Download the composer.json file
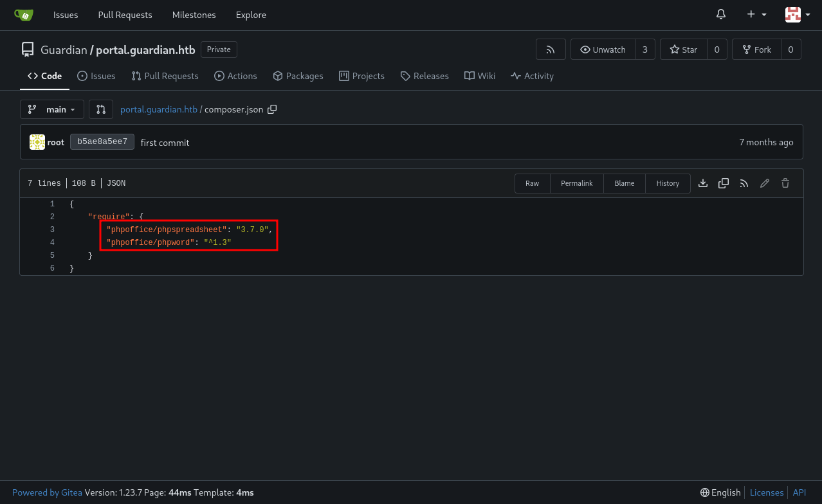822x504 pixels. pyautogui.click(x=703, y=183)
